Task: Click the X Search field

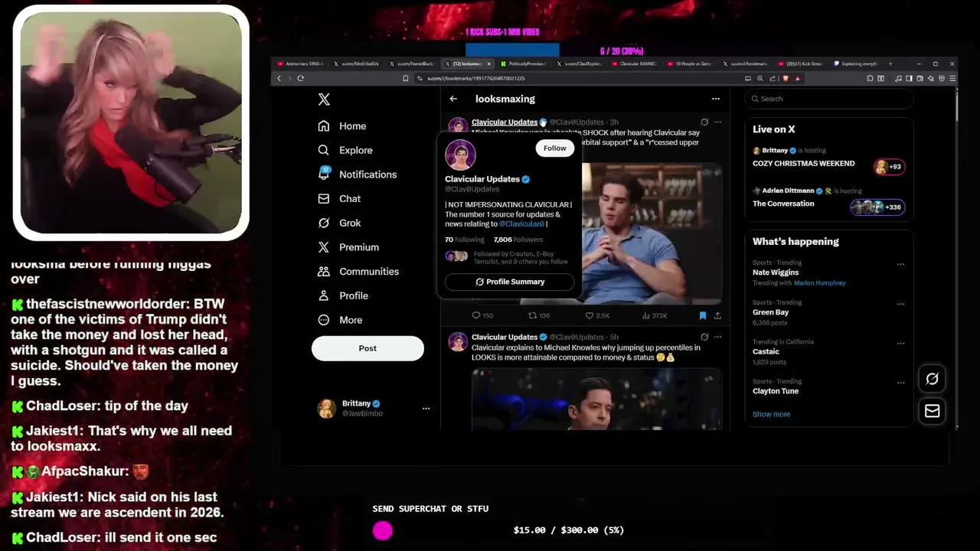Action: pos(831,99)
